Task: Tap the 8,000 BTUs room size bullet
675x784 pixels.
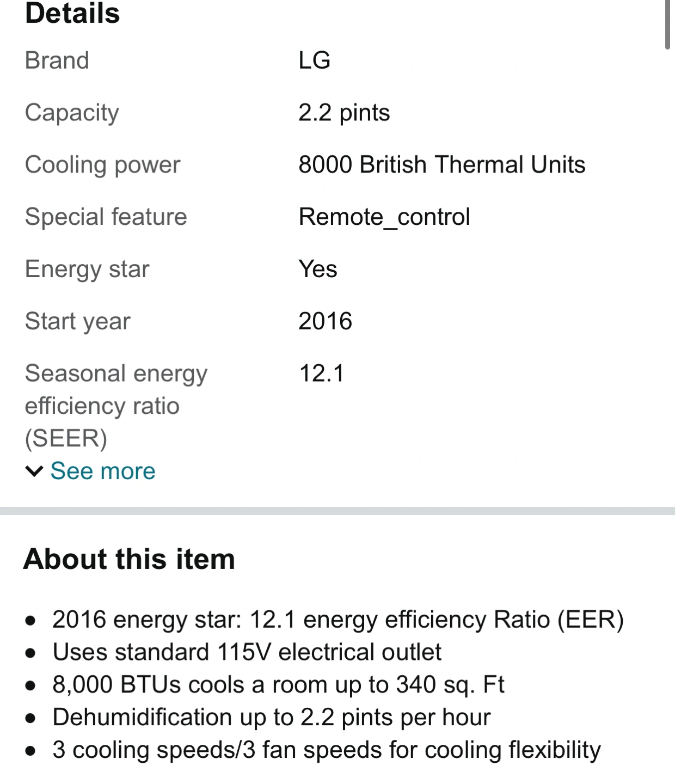Action: [278, 685]
